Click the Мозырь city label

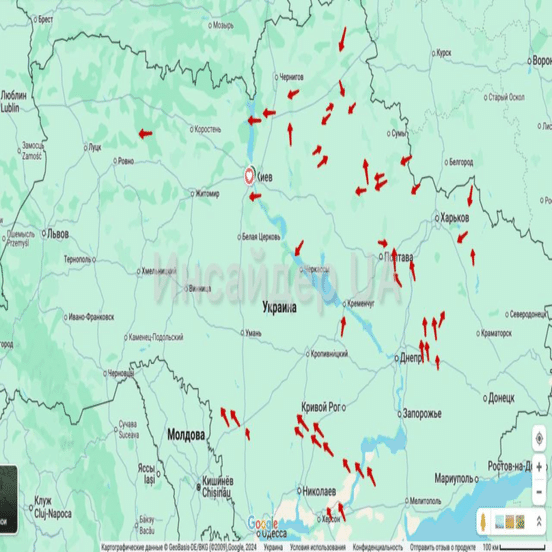pyautogui.click(x=223, y=25)
